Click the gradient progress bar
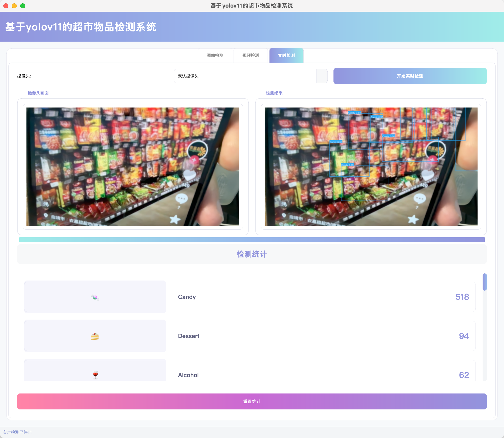This screenshot has width=504, height=438. pyautogui.click(x=252, y=240)
